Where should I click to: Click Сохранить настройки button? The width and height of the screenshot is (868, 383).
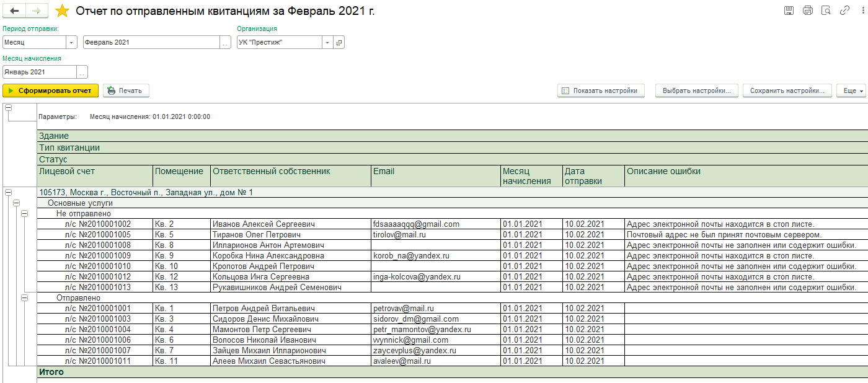[787, 90]
